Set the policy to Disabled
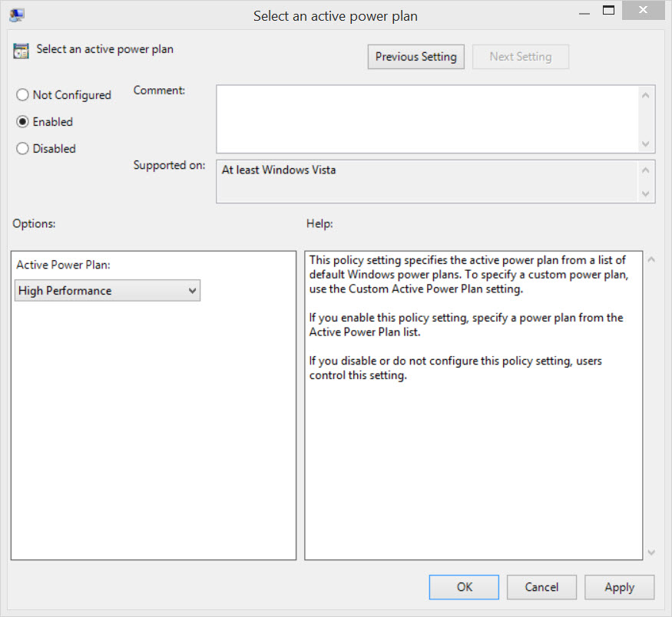Viewport: 672px width, 617px height. pyautogui.click(x=23, y=149)
